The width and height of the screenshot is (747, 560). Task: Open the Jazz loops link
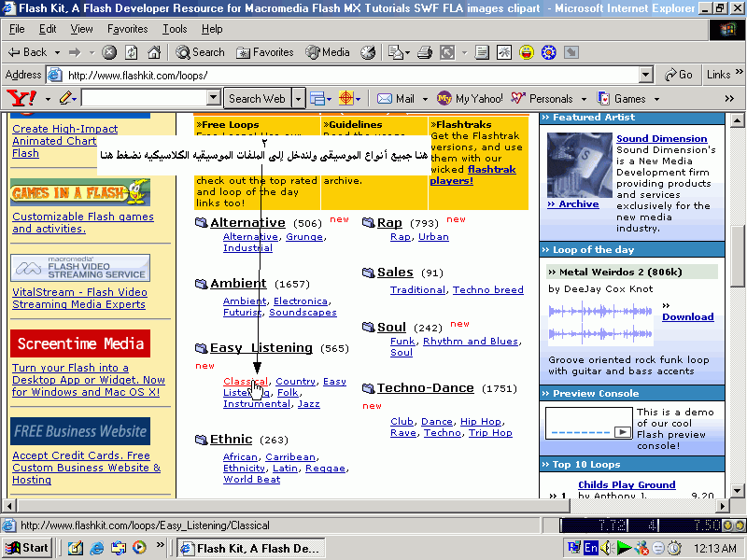tap(309, 404)
